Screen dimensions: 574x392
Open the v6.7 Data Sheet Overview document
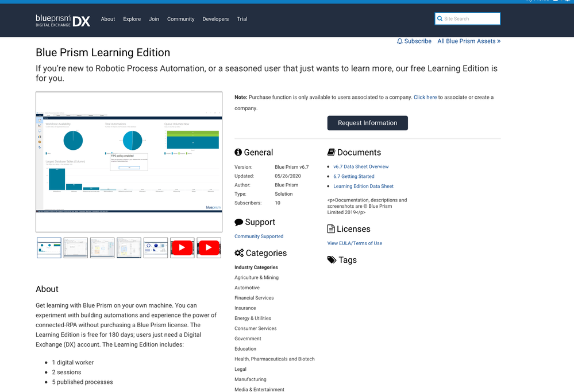(361, 167)
